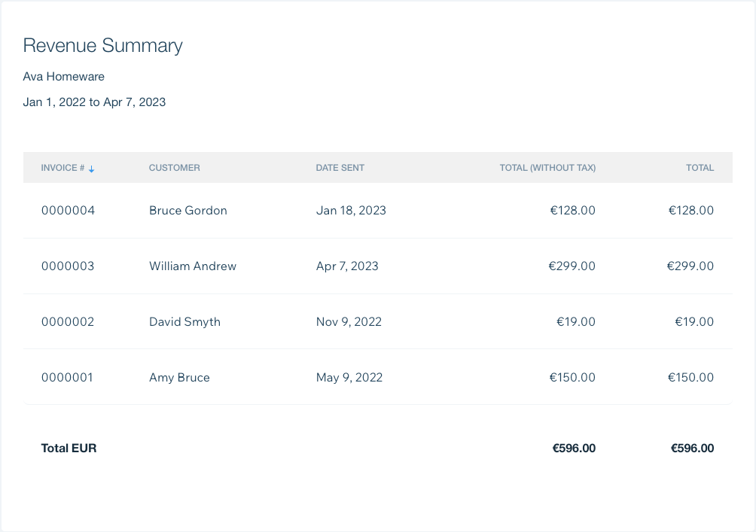
Task: Sort by the Invoice # column header
Action: [62, 168]
